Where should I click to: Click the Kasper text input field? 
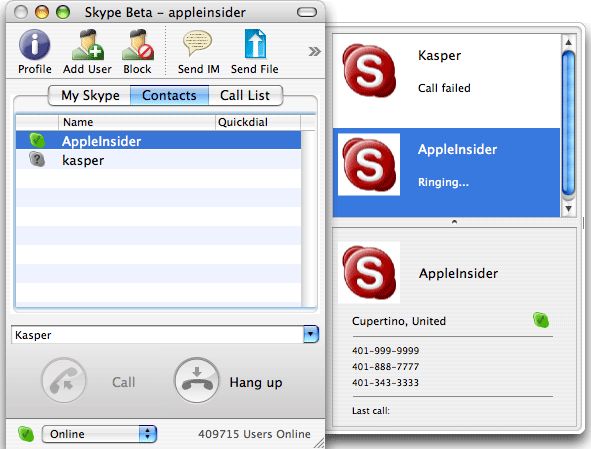point(158,335)
